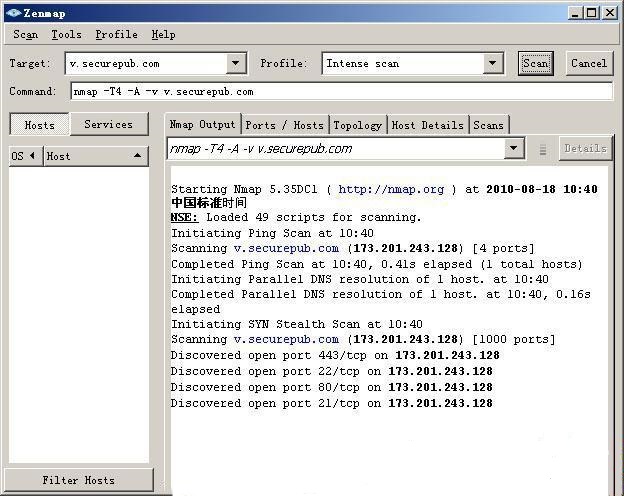View the Host Details tab
This screenshot has width=624, height=496.
428,125
